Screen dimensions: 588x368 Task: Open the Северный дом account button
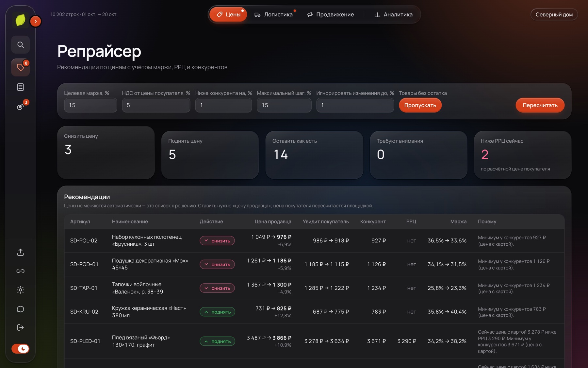click(x=554, y=14)
